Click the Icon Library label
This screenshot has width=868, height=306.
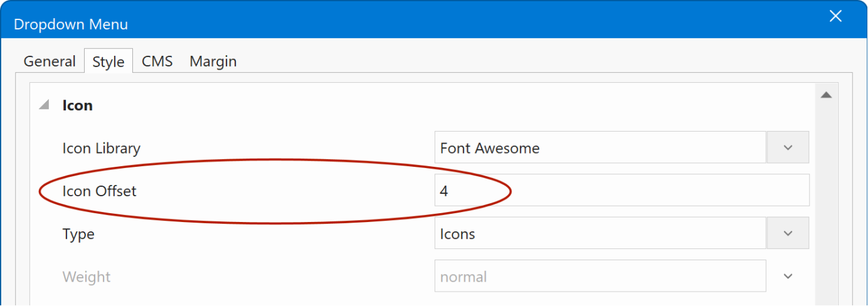[102, 149]
